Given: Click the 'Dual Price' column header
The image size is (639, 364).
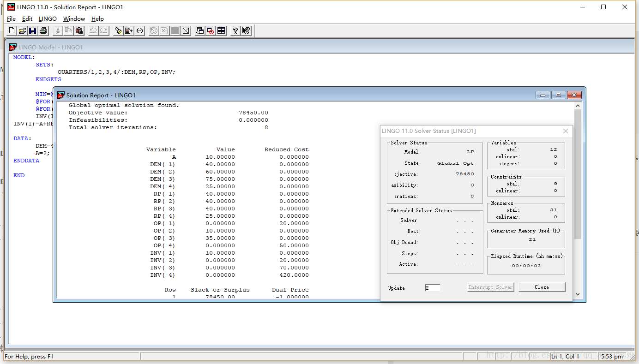Looking at the screenshot, I should pos(290,290).
